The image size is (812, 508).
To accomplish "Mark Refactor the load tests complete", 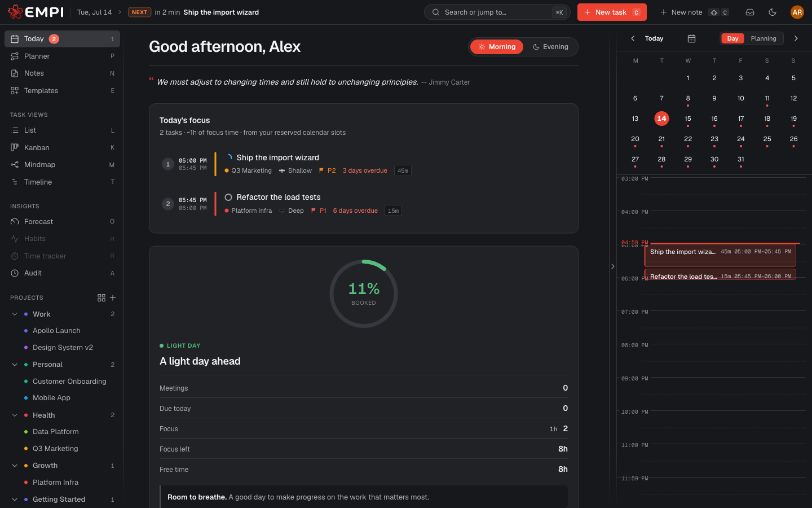I will click(x=228, y=198).
